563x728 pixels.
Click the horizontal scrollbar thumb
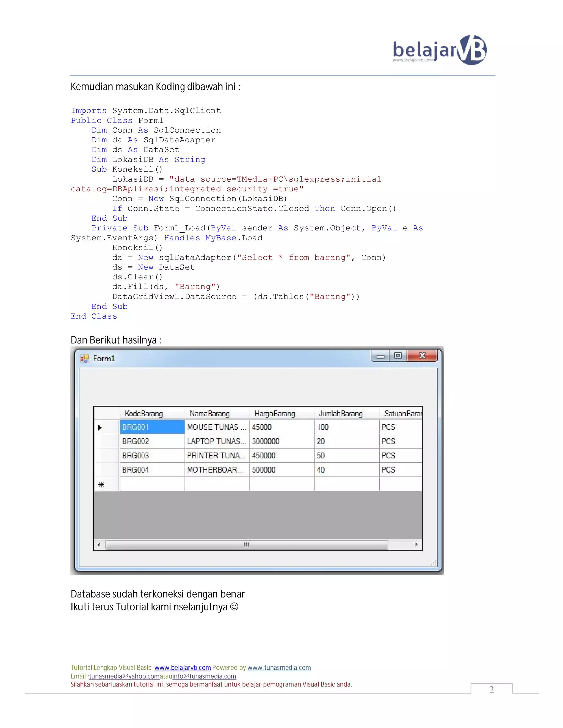247,545
